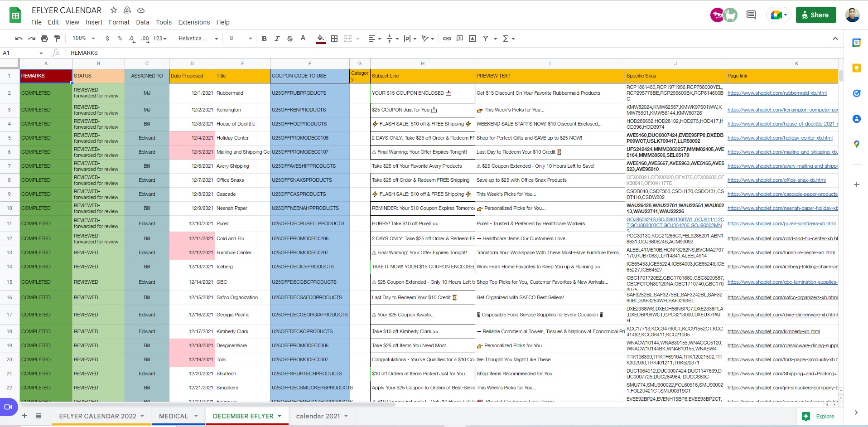Open comment history
The image size is (868, 427).
(751, 15)
